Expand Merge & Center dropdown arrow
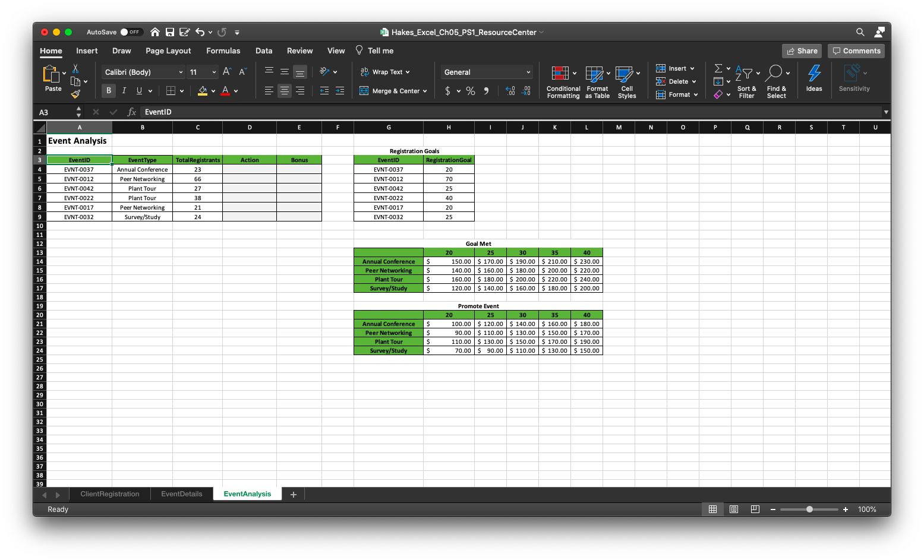924x560 pixels. [x=425, y=91]
